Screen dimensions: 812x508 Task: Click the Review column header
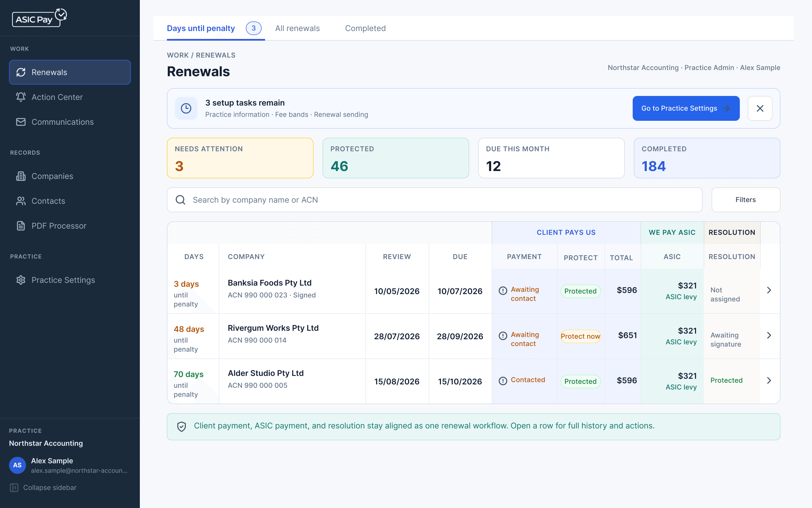(x=397, y=257)
